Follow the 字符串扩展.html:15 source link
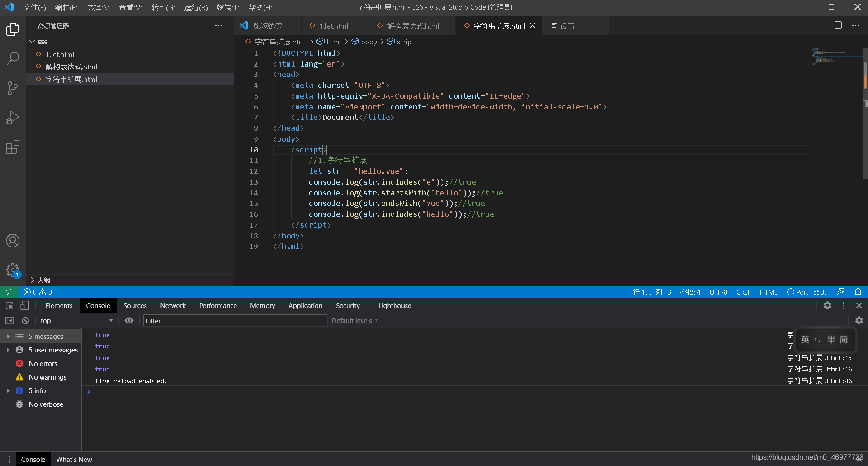Viewport: 868px width, 466px height. 819,358
